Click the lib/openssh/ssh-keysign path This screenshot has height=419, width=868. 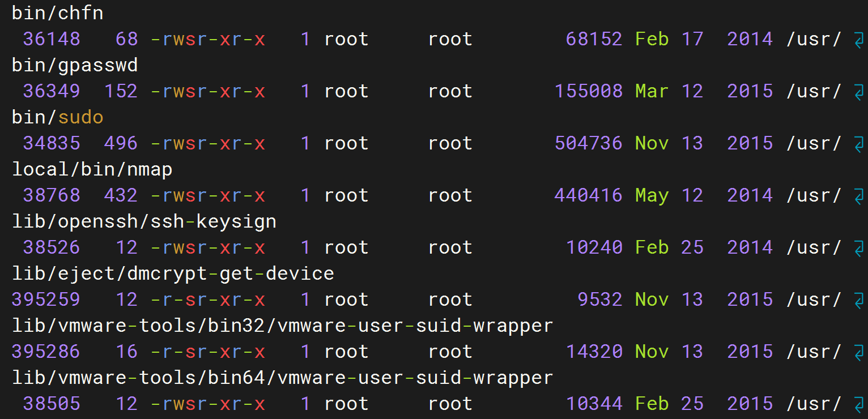(144, 222)
